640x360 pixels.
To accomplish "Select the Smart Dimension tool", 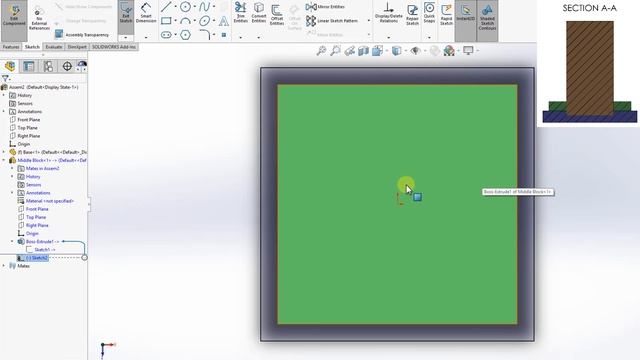I will (146, 13).
